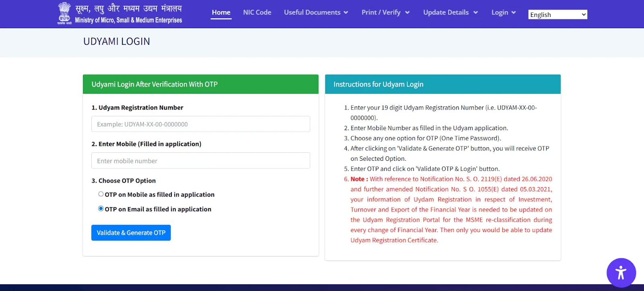This screenshot has width=644, height=291.
Task: Open the English language dropdown
Action: tap(557, 15)
